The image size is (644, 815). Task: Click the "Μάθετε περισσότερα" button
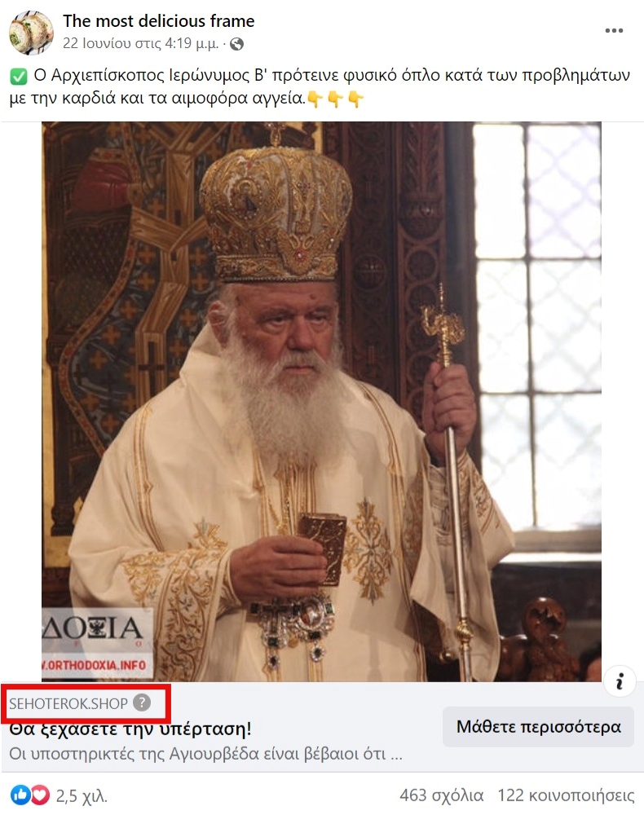[539, 727]
